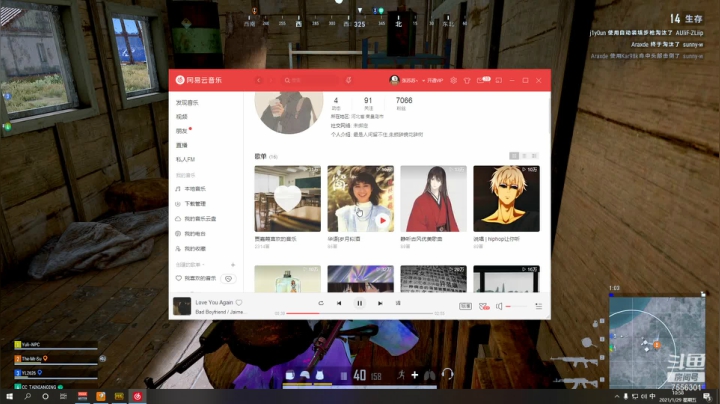Viewport: 720px width, 404px height.
Task: Select the list view toggle for playlists
Action: tap(524, 156)
